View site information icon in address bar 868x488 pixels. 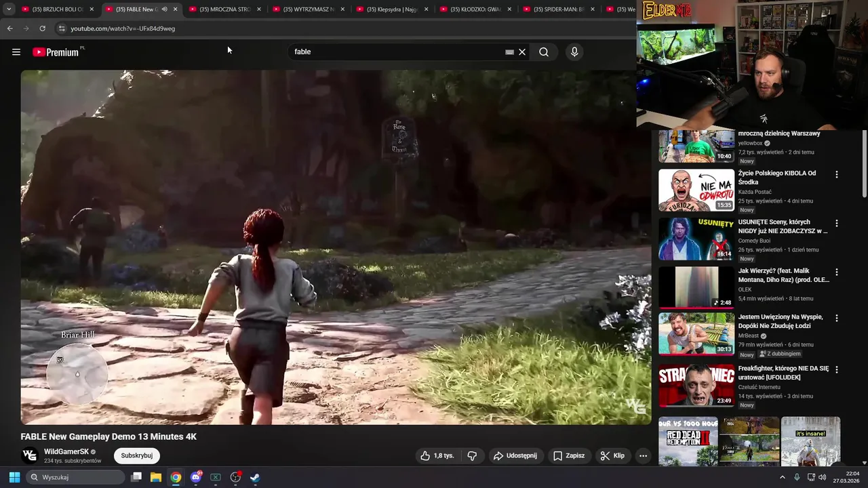[61, 28]
